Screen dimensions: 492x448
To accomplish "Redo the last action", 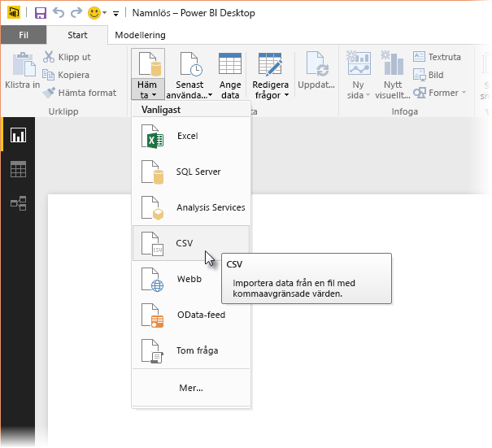I will [76, 12].
